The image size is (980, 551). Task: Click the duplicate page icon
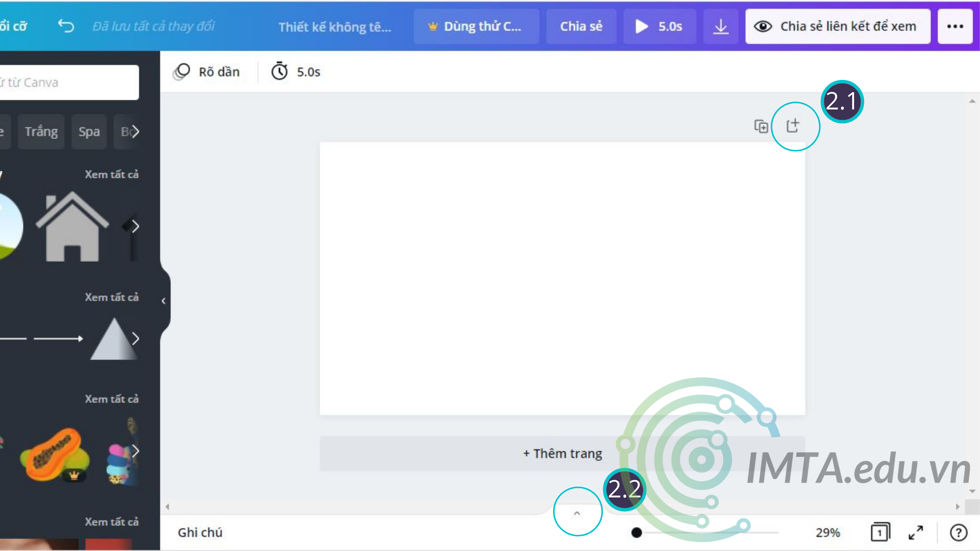[761, 126]
